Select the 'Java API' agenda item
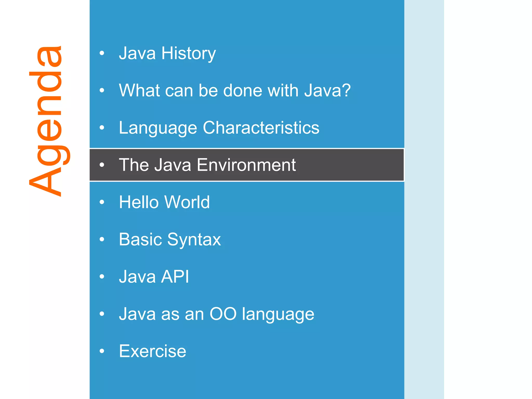Screen dimensions: 532x399 click(154, 276)
